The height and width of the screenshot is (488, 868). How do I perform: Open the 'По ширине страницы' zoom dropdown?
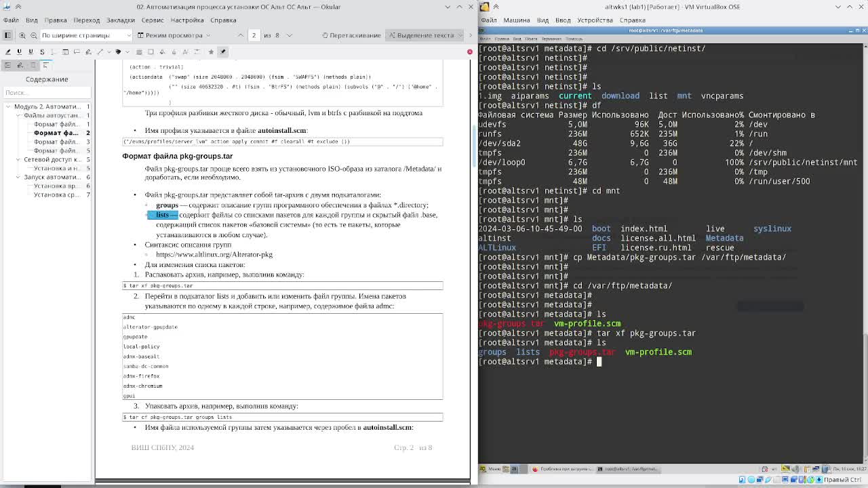tap(86, 35)
